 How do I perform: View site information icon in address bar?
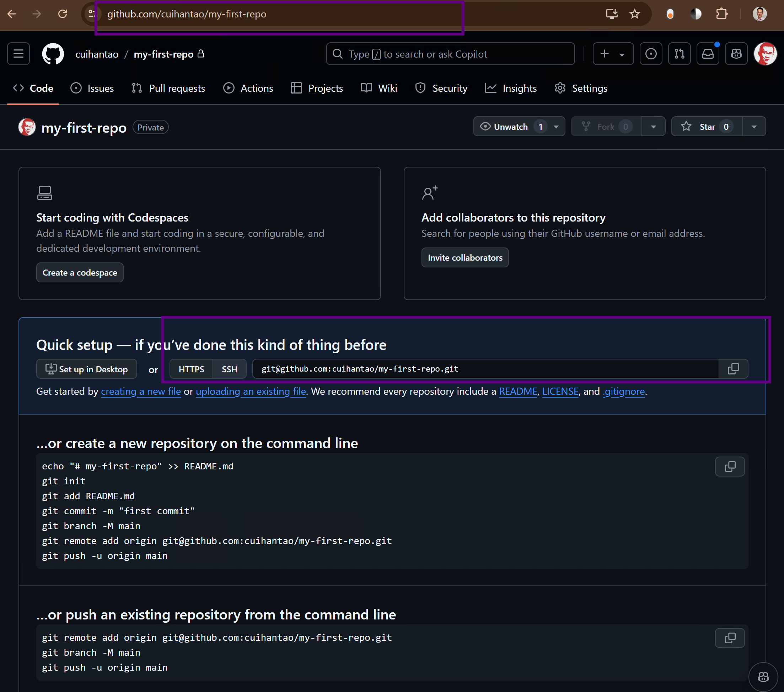coord(92,14)
